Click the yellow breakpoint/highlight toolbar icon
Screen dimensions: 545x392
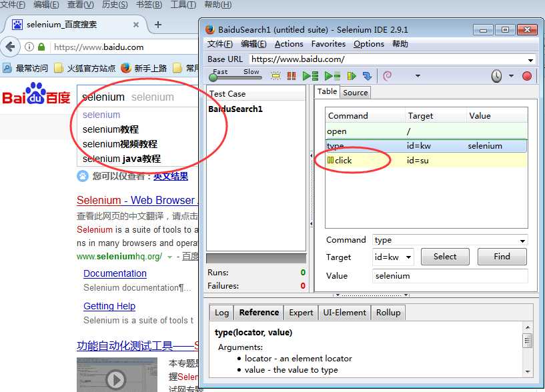276,76
